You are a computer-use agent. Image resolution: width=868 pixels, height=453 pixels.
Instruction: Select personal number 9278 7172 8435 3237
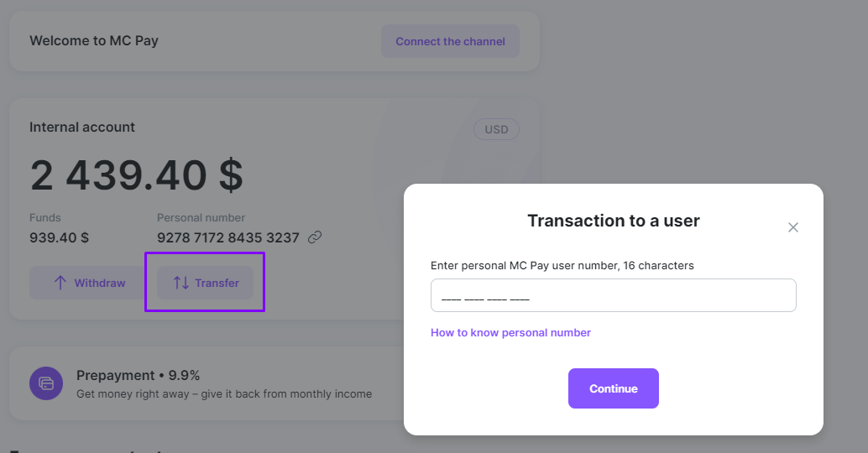click(x=228, y=238)
